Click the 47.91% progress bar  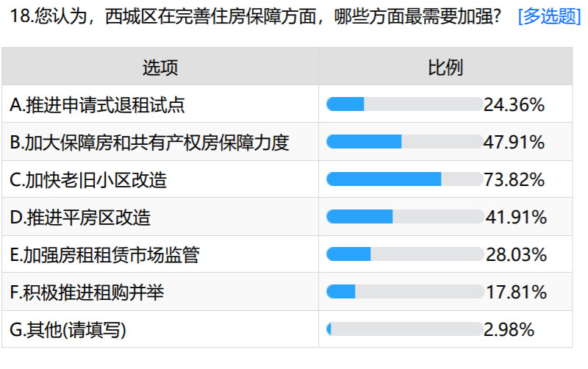point(405,141)
